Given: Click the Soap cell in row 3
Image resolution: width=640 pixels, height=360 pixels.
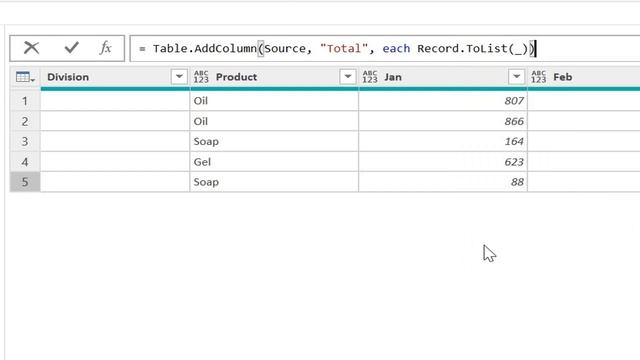Looking at the screenshot, I should tap(274, 141).
